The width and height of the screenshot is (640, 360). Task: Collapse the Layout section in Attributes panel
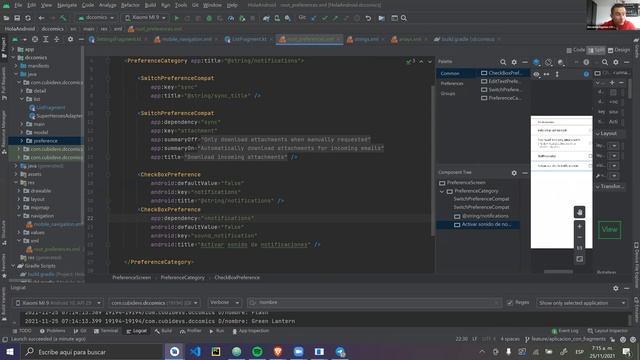tap(598, 133)
